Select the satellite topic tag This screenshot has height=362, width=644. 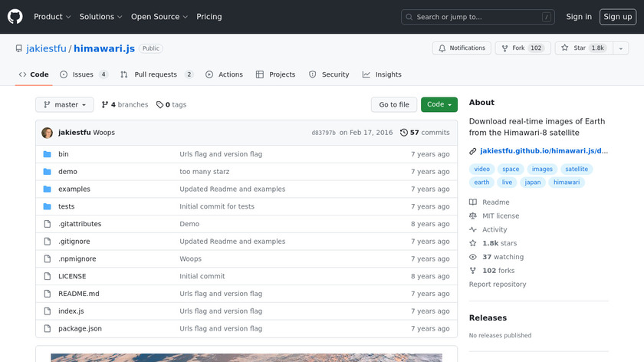click(x=576, y=169)
